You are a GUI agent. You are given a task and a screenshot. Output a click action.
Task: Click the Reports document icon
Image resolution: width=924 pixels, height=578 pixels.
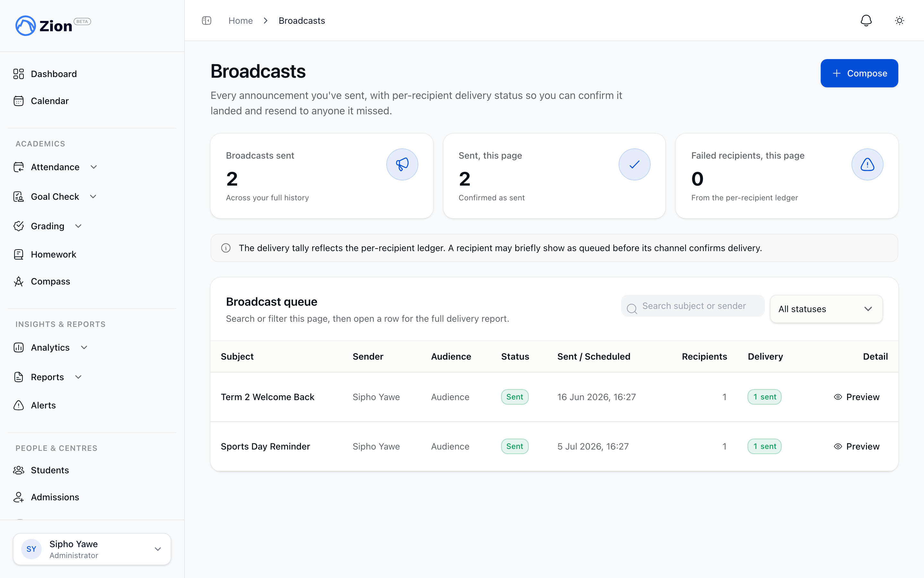point(18,377)
